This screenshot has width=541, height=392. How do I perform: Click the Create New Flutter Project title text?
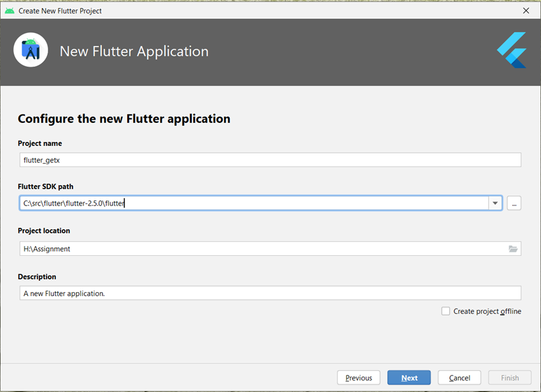(x=59, y=10)
